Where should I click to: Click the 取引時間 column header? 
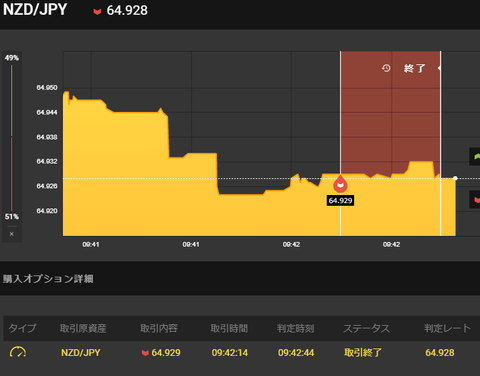pos(229,328)
